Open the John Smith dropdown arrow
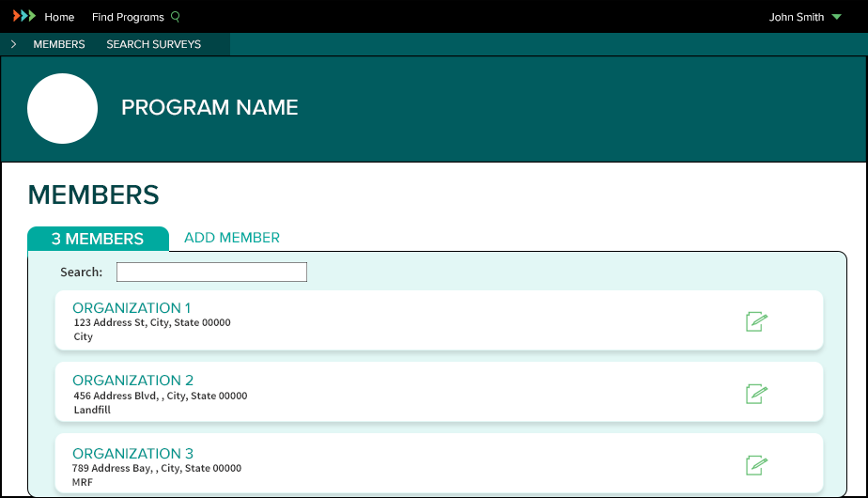 point(836,17)
